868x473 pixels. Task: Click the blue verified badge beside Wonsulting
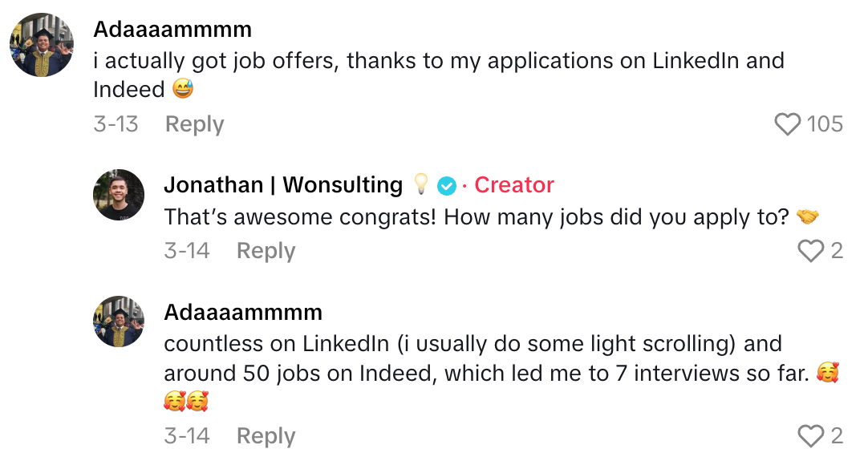pos(447,186)
